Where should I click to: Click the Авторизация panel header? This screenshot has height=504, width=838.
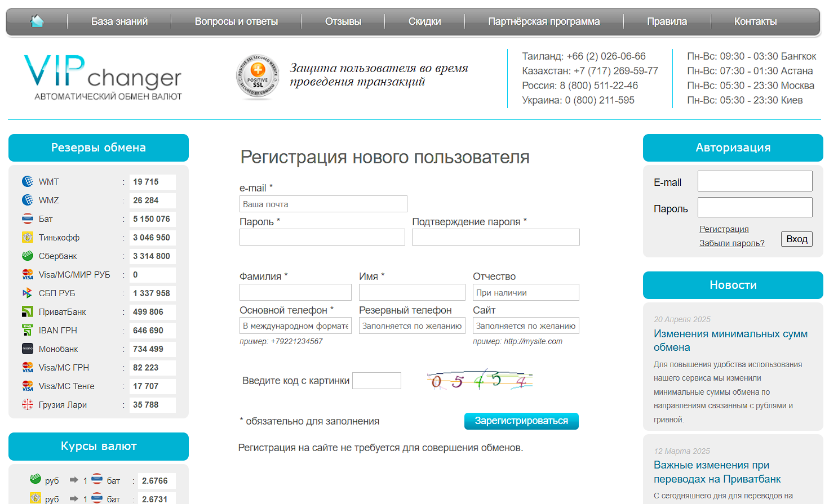[733, 148]
